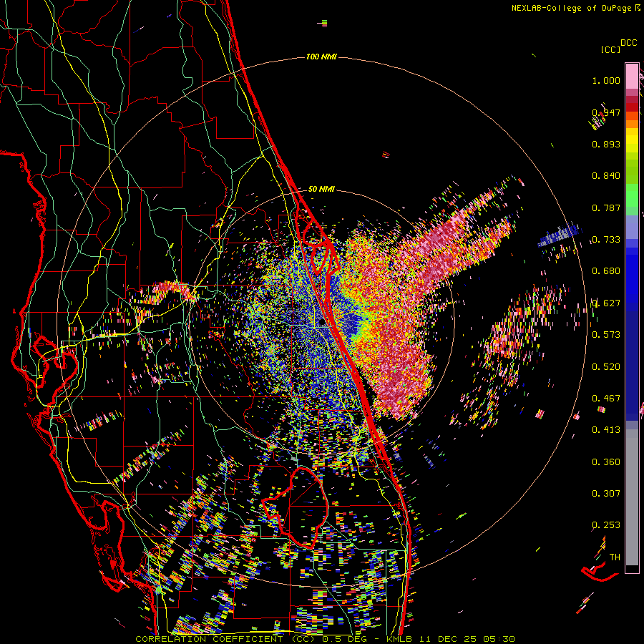Screen dimensions: 644x644
Task: Click the DCC label above the color scale
Action: click(x=629, y=43)
